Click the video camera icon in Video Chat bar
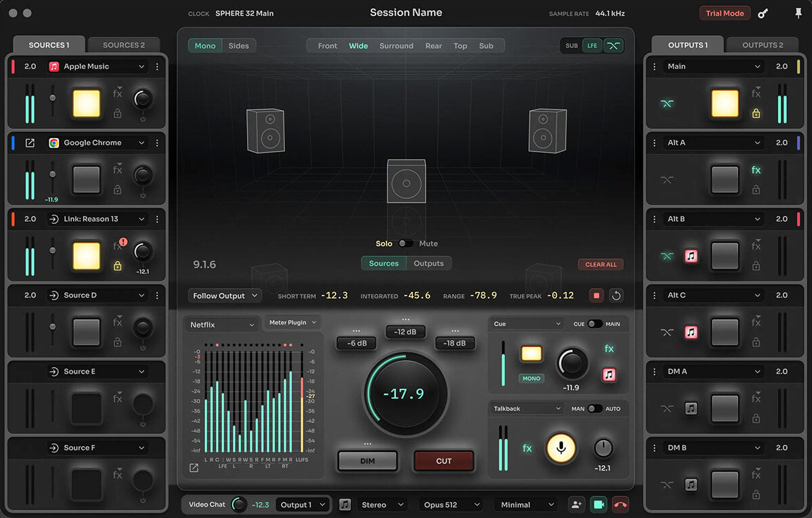The width and height of the screenshot is (812, 518). click(599, 504)
